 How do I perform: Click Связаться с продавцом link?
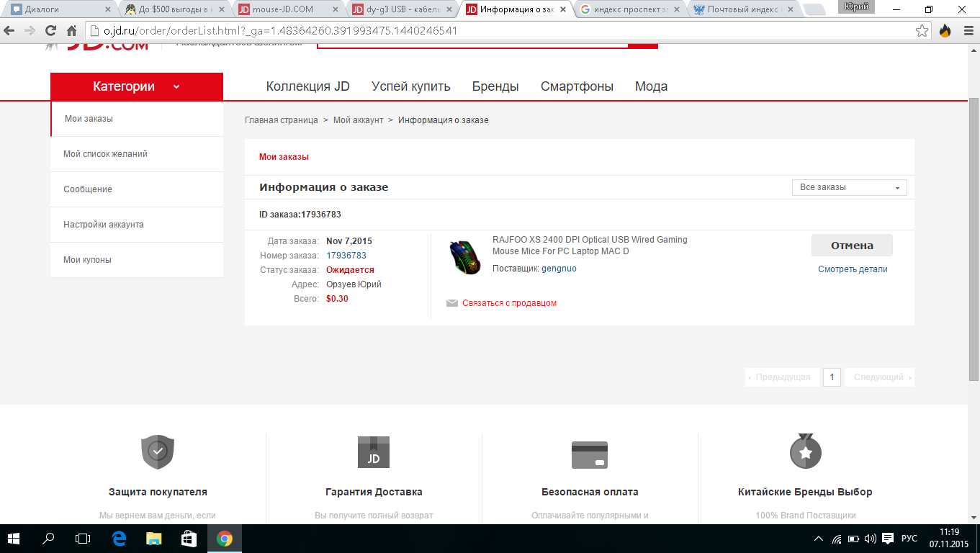tap(509, 303)
